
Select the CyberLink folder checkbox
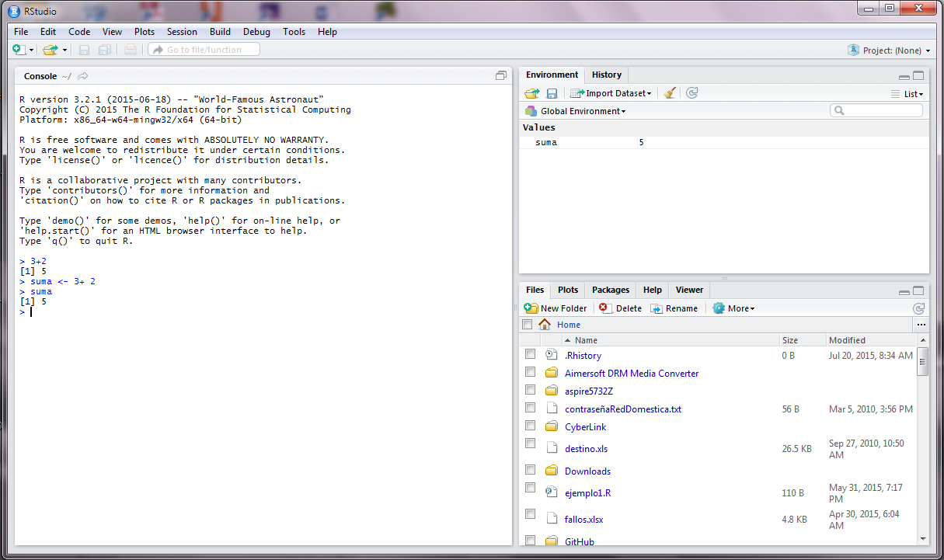click(x=530, y=426)
